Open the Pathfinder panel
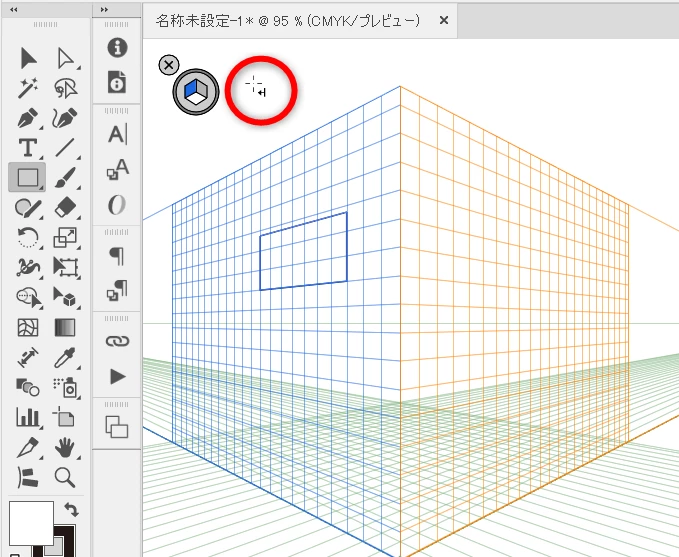This screenshot has height=557, width=679. point(117,427)
